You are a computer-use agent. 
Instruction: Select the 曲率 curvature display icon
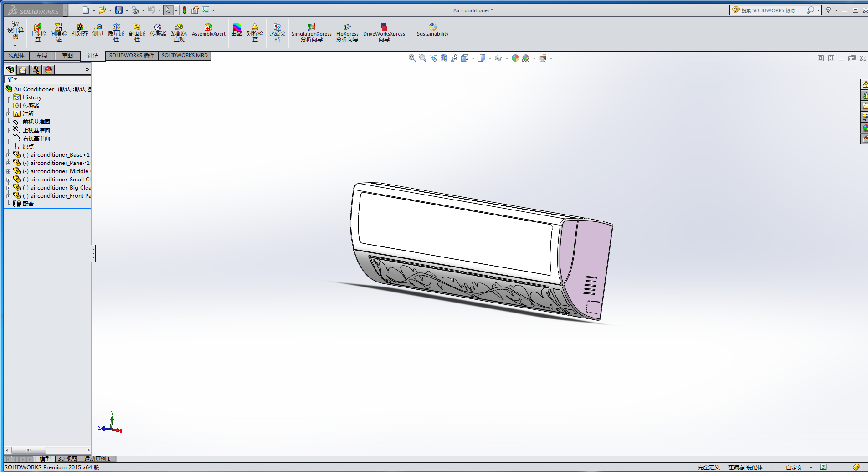pyautogui.click(x=237, y=31)
